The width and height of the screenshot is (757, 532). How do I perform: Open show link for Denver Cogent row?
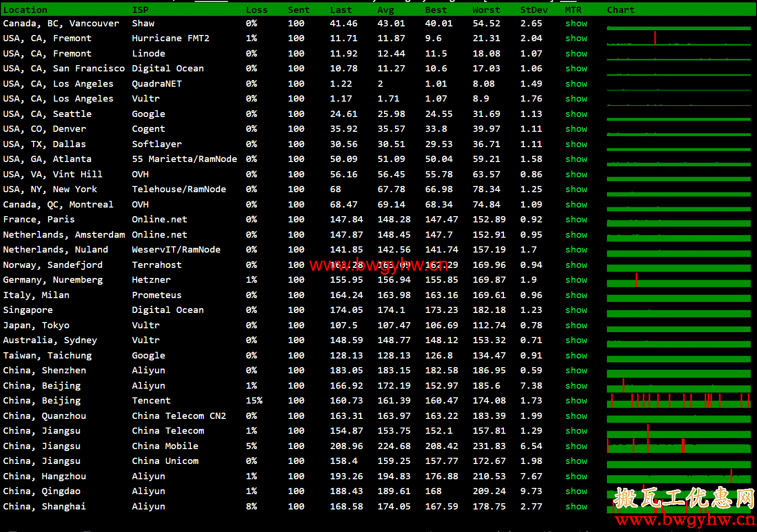tap(576, 129)
